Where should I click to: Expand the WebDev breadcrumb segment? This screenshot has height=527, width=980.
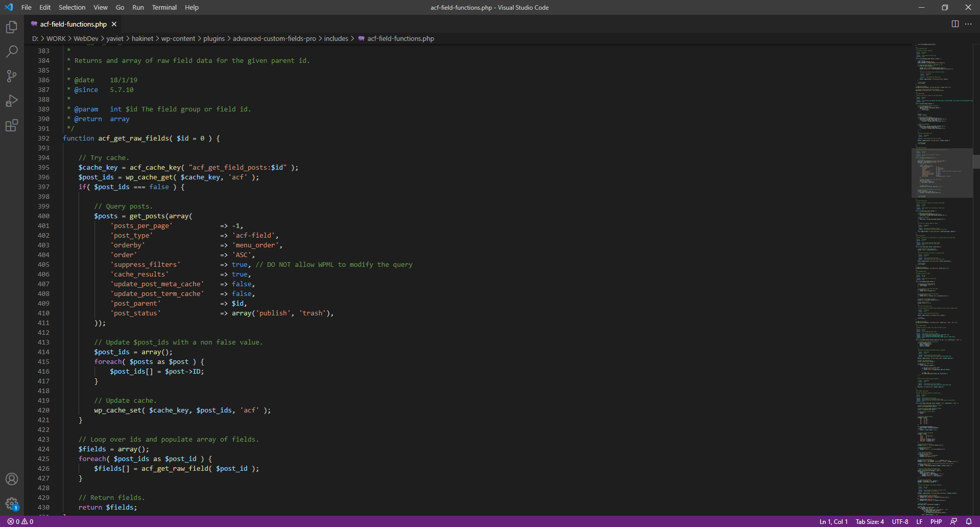pos(86,39)
